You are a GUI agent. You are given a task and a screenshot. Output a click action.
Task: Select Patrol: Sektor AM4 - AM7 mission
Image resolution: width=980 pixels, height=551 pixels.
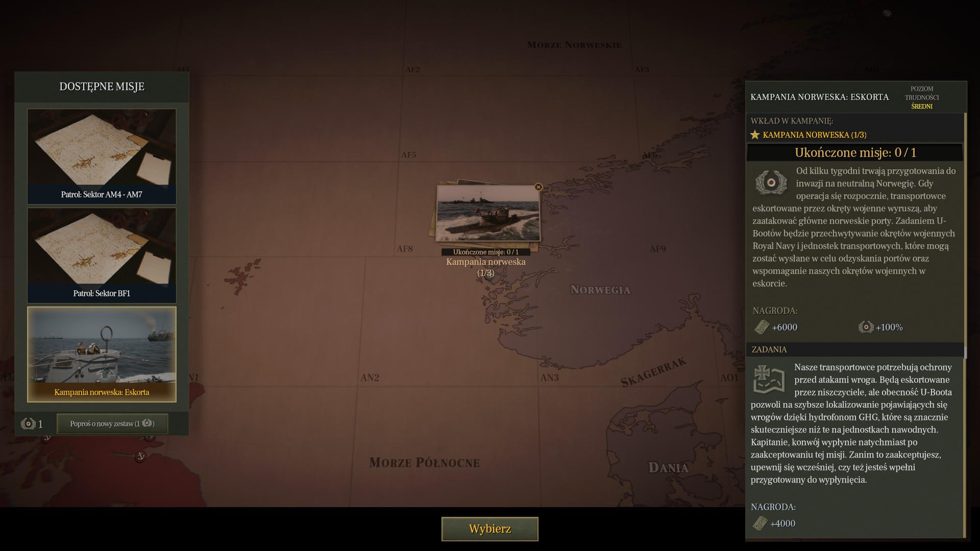(102, 156)
